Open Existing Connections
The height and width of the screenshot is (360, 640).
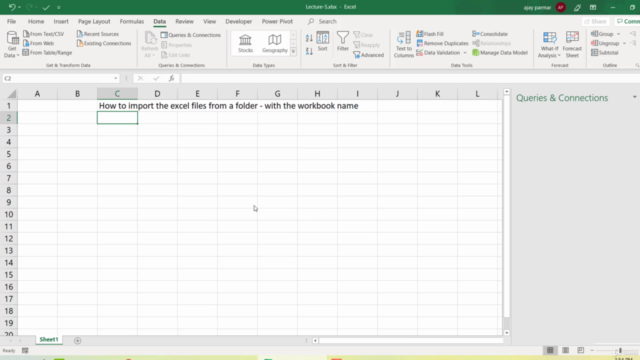point(104,43)
